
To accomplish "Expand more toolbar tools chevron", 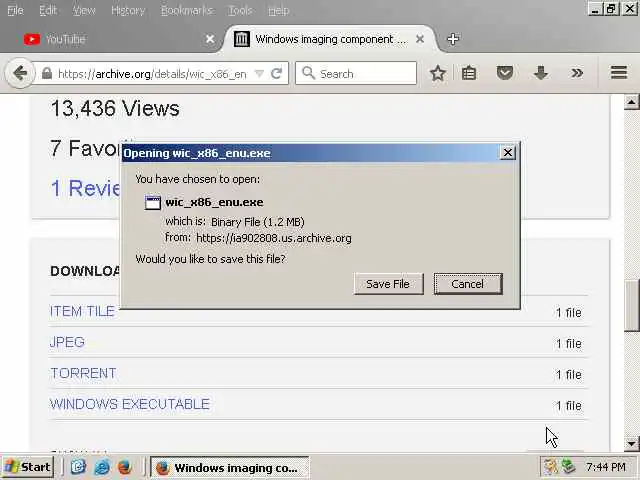I will pyautogui.click(x=577, y=73).
